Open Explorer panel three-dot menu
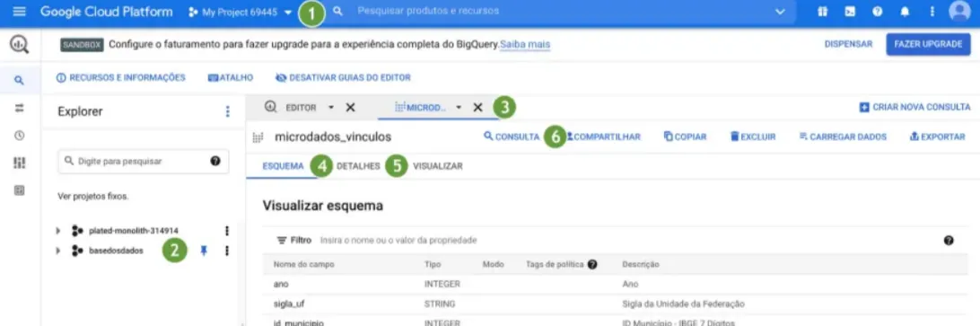The width and height of the screenshot is (980, 326). [228, 111]
